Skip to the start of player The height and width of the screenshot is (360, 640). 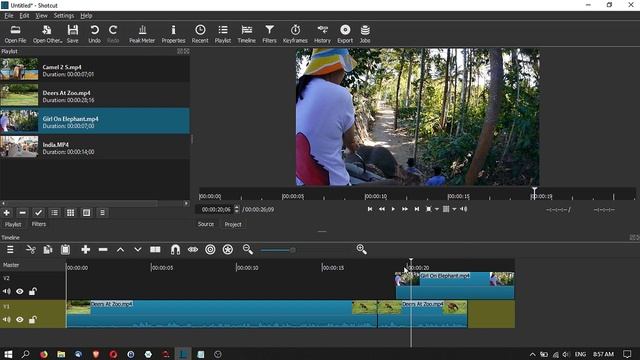[x=370, y=209]
